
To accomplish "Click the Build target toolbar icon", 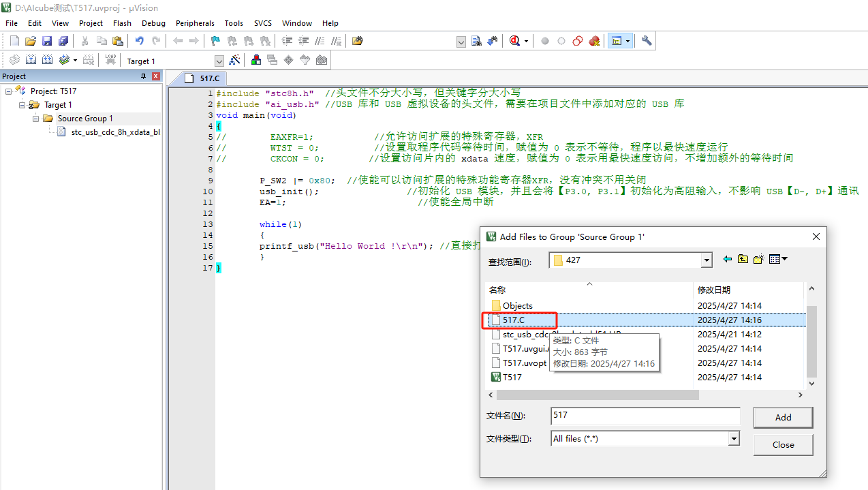I will point(31,60).
